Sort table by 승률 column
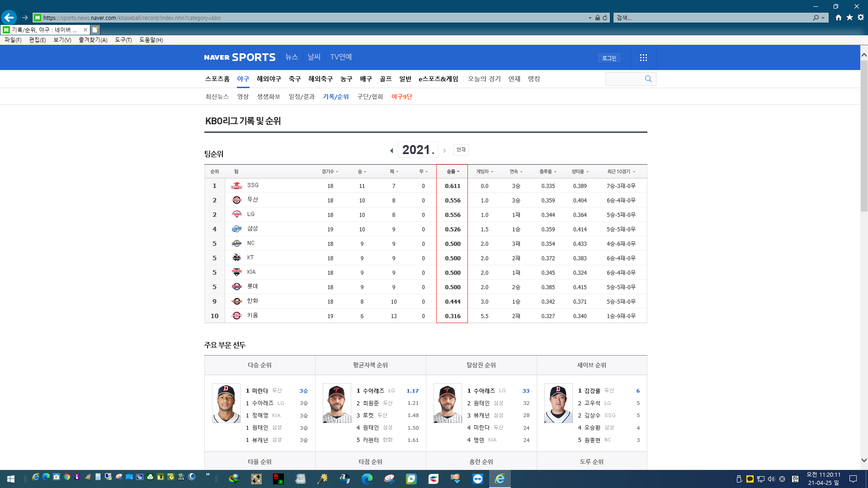Image resolution: width=868 pixels, height=488 pixels. [453, 172]
